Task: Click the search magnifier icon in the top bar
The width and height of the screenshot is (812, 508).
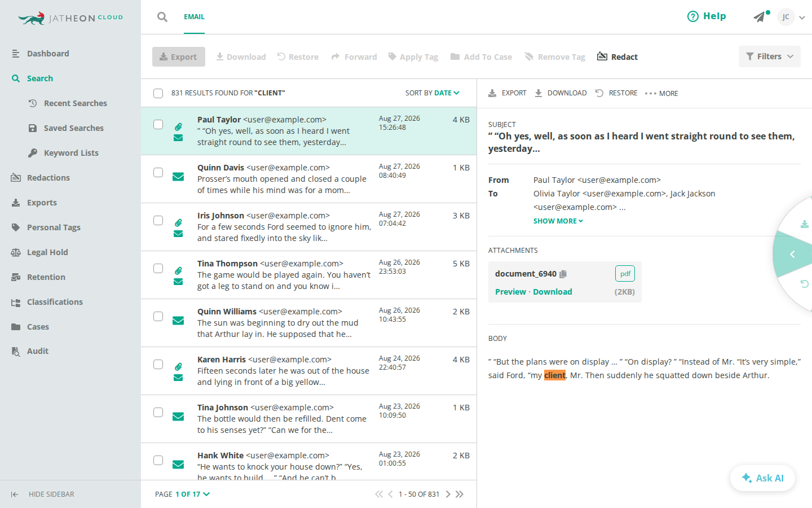Action: tap(162, 17)
